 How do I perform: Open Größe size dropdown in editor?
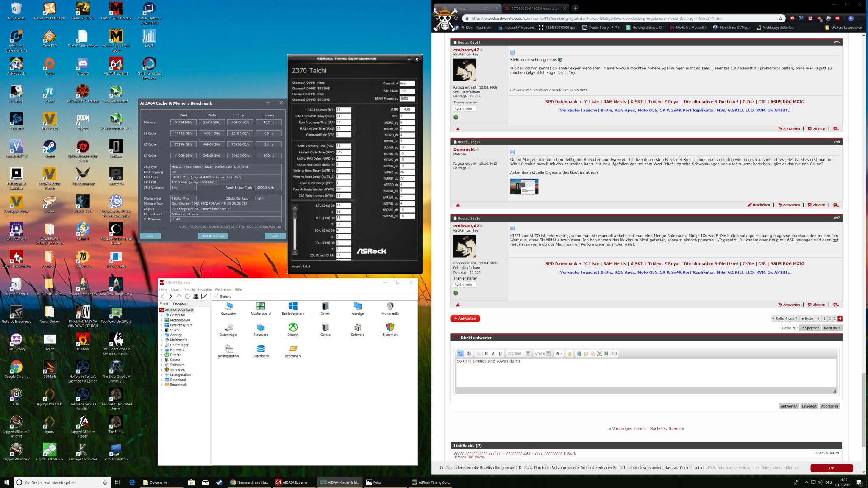coord(542,353)
